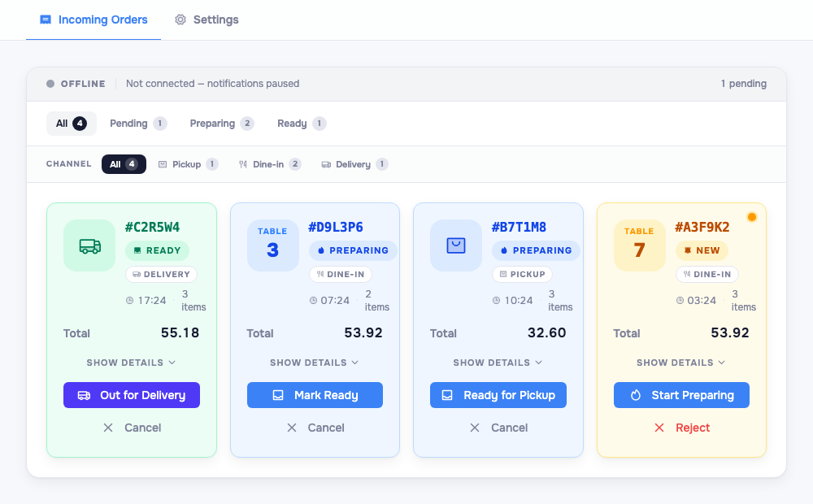Click the Table 3 badge on order #D9L3P6

[272, 245]
